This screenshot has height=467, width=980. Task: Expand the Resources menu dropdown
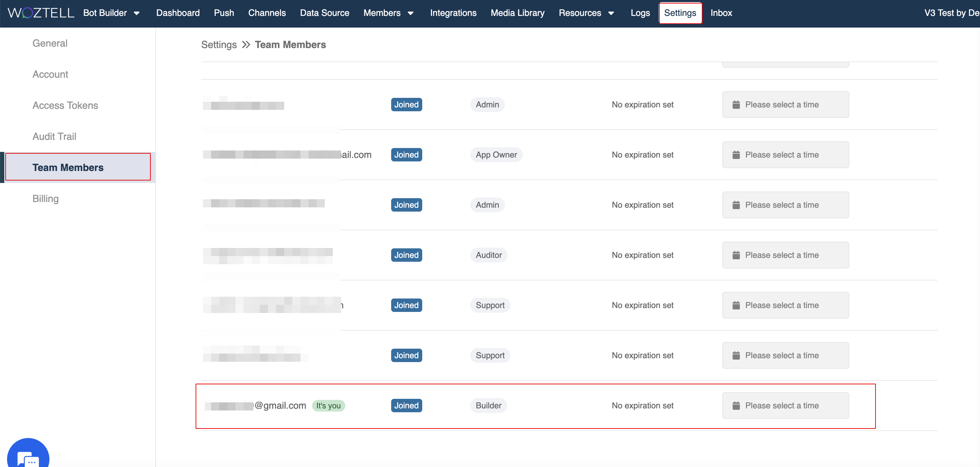pos(611,13)
